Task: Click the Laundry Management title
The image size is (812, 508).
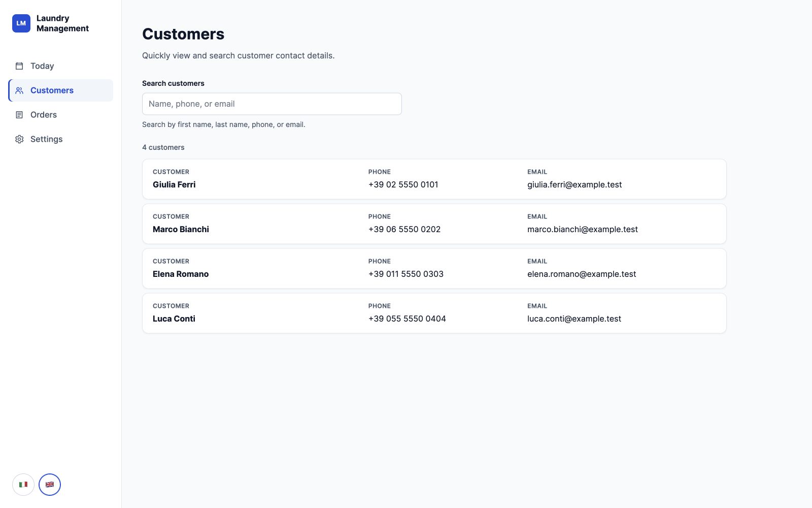Action: (x=62, y=23)
